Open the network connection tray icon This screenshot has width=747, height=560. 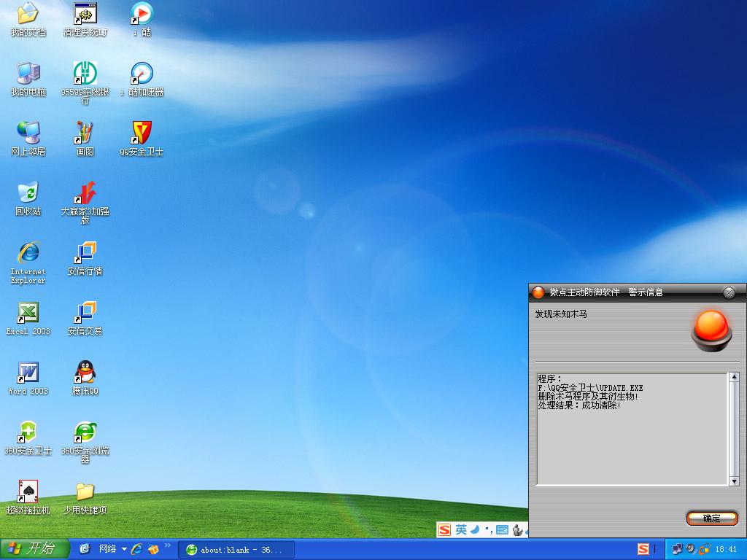click(677, 549)
